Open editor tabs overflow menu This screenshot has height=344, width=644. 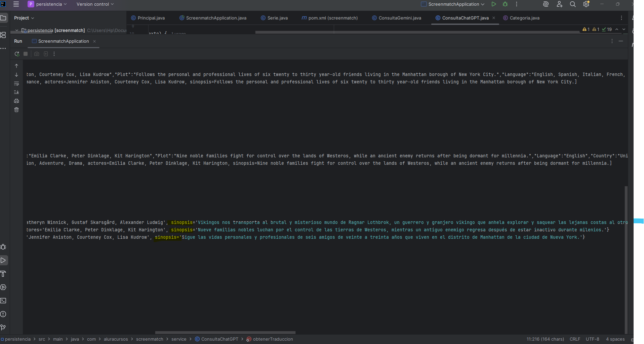pos(621,18)
